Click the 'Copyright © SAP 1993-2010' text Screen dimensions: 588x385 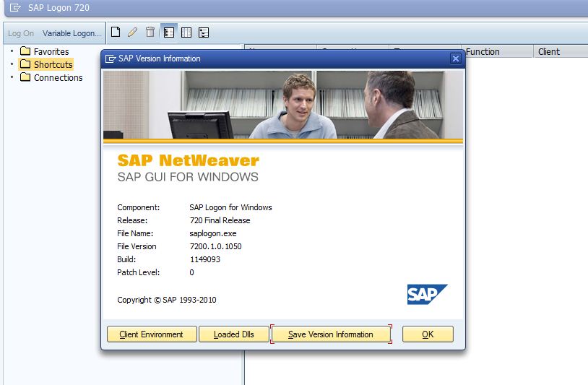click(x=167, y=300)
